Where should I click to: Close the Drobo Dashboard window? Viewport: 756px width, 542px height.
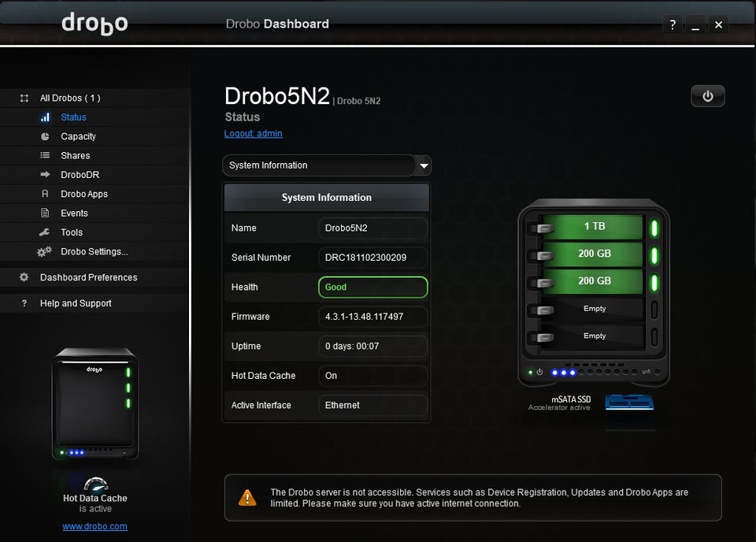point(718,24)
